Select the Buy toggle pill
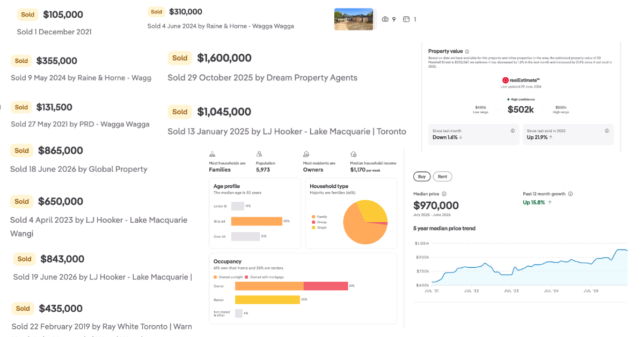Viewport: 644px width, 337px height. pos(422,177)
